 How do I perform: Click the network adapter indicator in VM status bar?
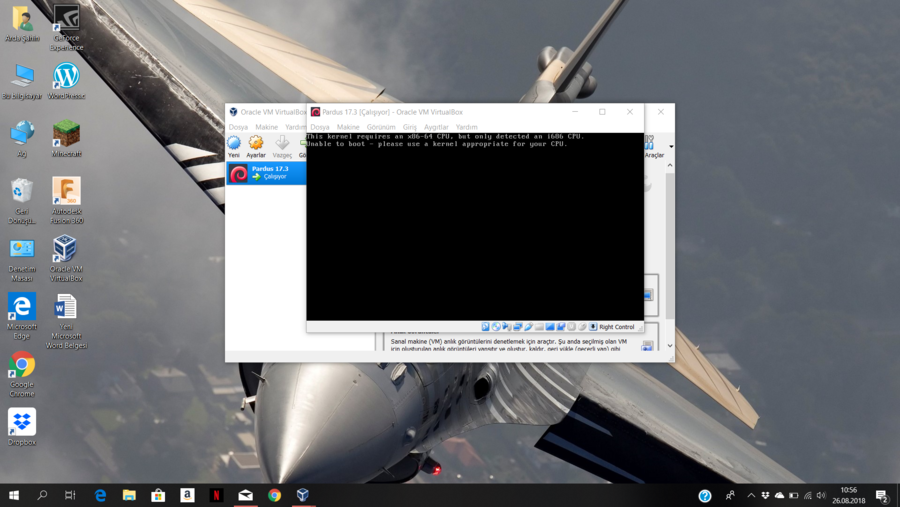(518, 327)
